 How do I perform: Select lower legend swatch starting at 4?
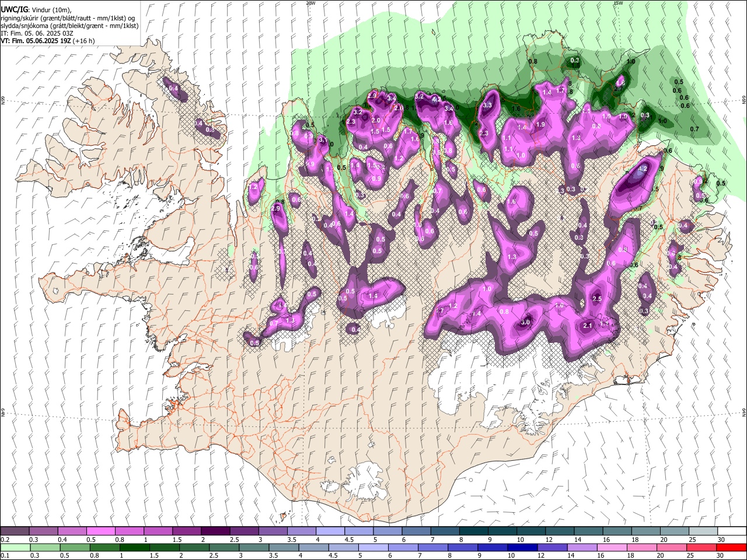tap(313, 548)
